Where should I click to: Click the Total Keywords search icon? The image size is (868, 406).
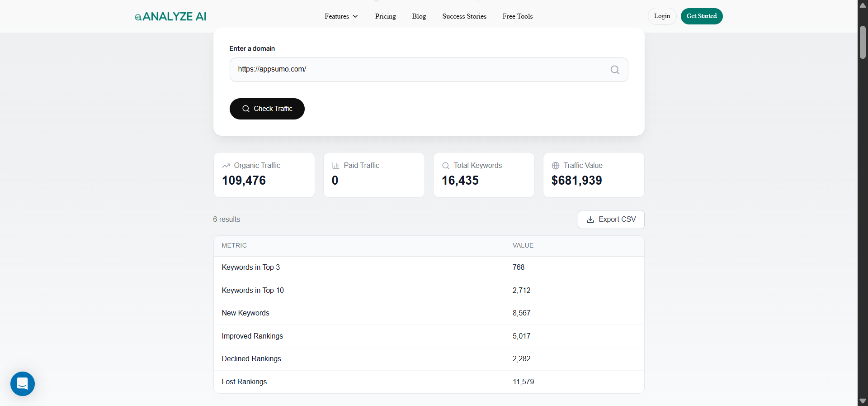tap(446, 166)
